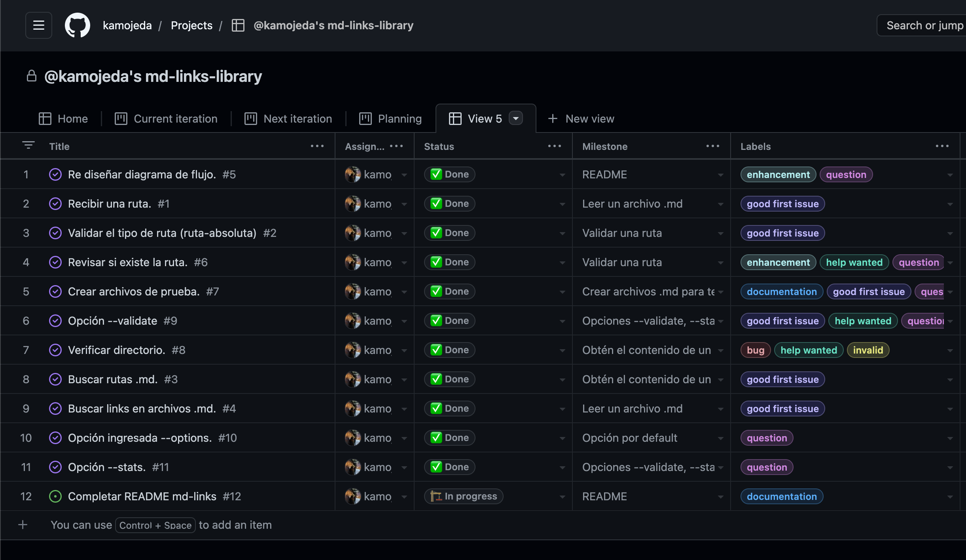Expand Milestone dropdown on Opción por default
The width and height of the screenshot is (966, 560).
[720, 438]
